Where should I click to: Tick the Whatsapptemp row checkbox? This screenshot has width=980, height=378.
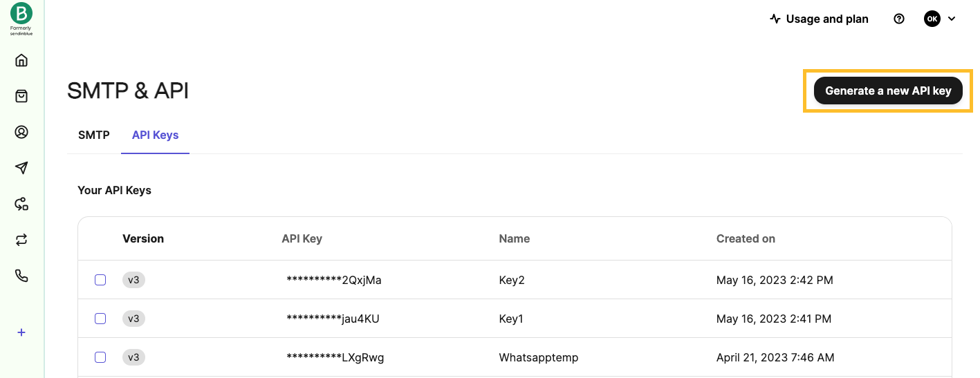100,357
